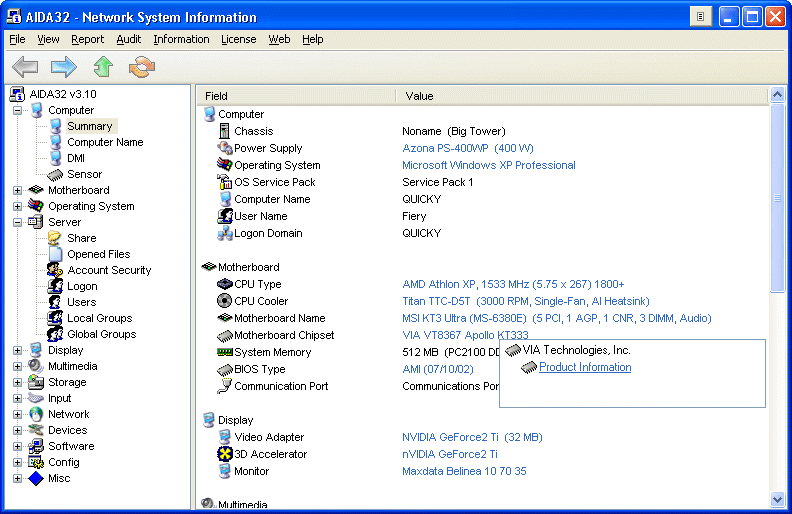Click the scrollbar down arrow

tap(777, 500)
